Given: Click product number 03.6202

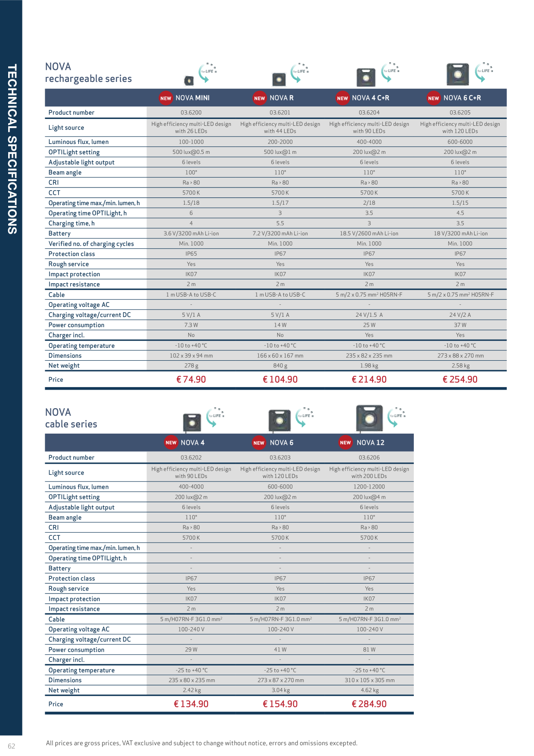Looking at the screenshot, I should click(191, 457).
